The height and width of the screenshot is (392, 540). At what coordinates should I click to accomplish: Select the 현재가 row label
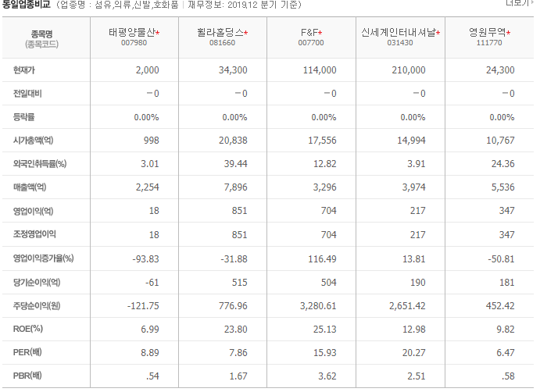23,70
